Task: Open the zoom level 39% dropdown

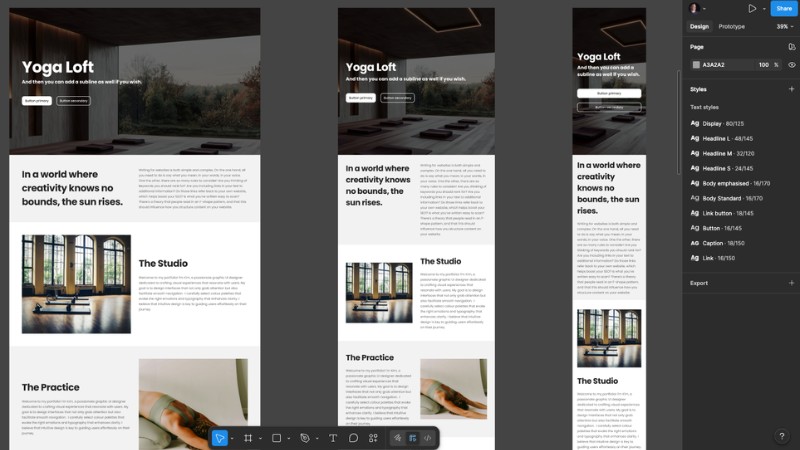Action: pyautogui.click(x=783, y=26)
